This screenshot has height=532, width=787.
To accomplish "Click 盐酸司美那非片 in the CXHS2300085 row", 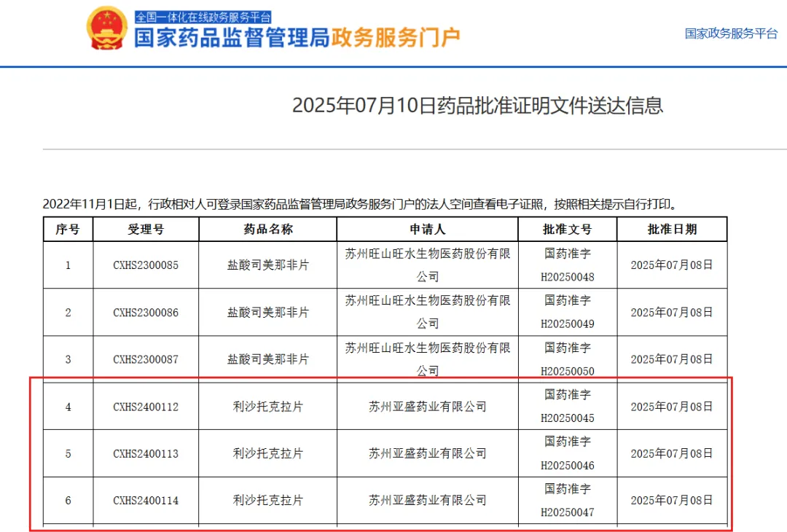I will [x=268, y=265].
